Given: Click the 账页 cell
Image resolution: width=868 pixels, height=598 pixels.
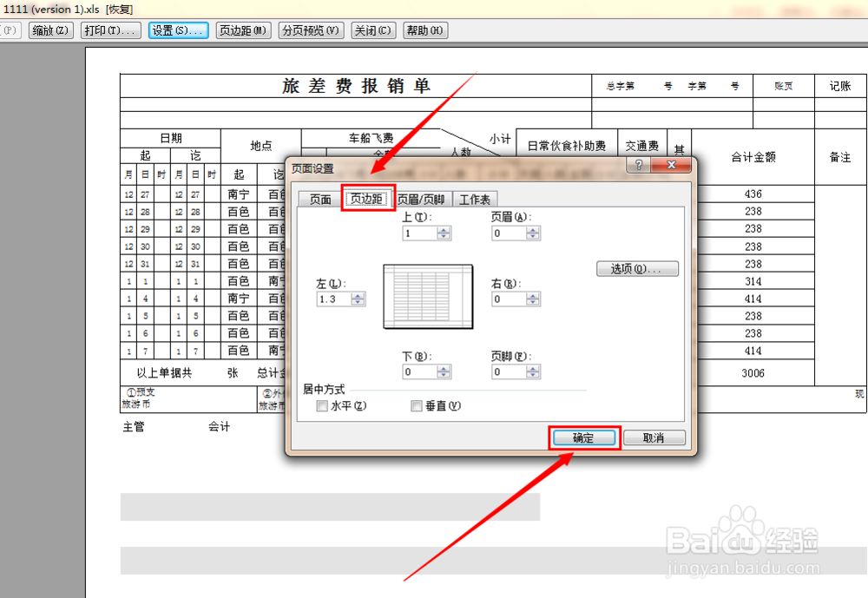Looking at the screenshot, I should [783, 86].
